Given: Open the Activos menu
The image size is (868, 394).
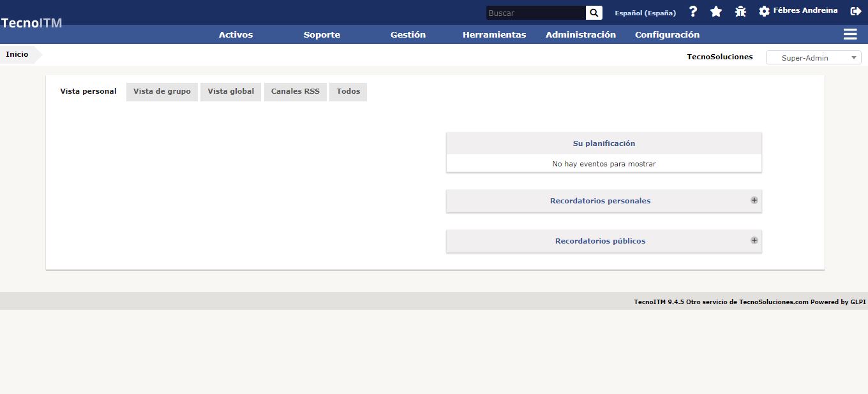Looking at the screenshot, I should point(236,35).
